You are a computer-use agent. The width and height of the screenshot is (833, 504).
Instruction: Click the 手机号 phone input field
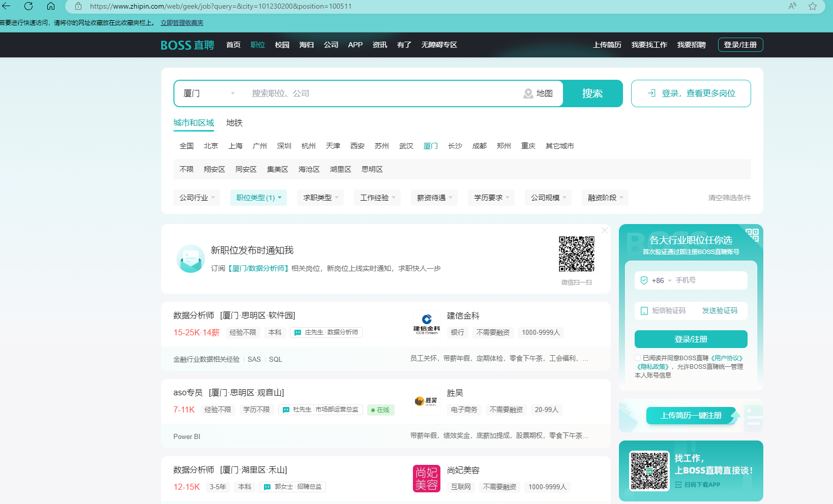(x=709, y=280)
